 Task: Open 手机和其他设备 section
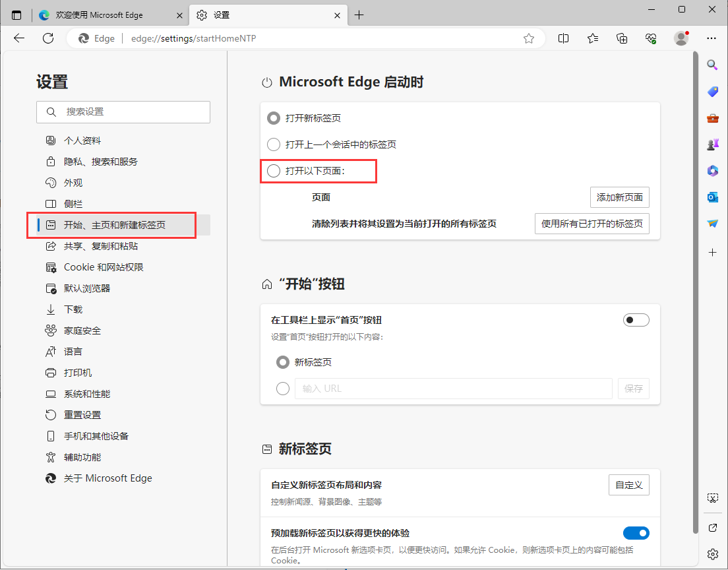pos(123,436)
